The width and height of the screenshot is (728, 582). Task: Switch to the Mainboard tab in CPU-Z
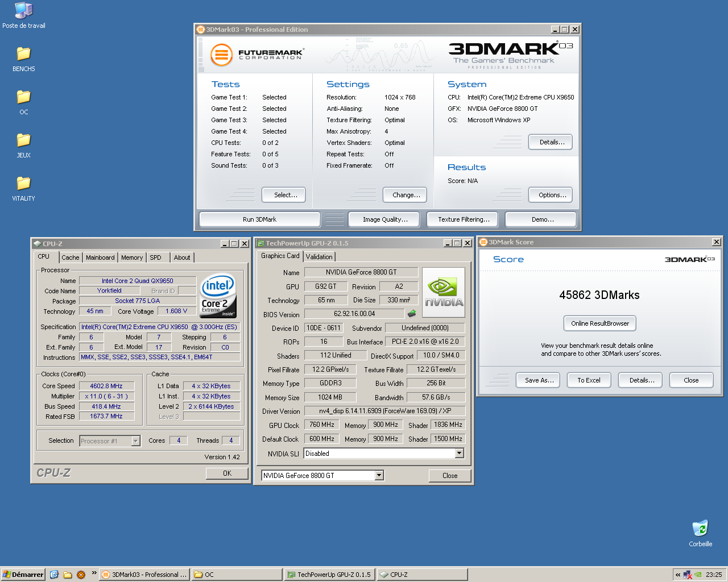(100, 257)
